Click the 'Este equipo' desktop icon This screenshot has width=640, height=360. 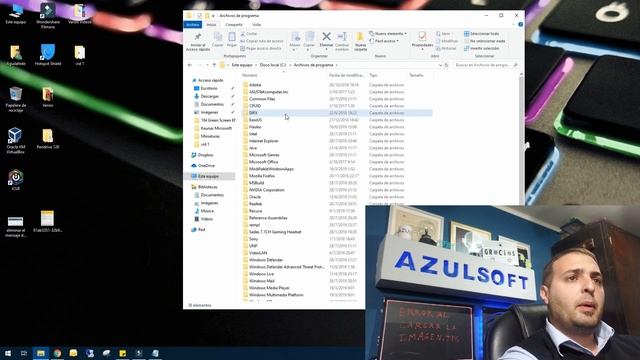[x=16, y=14]
